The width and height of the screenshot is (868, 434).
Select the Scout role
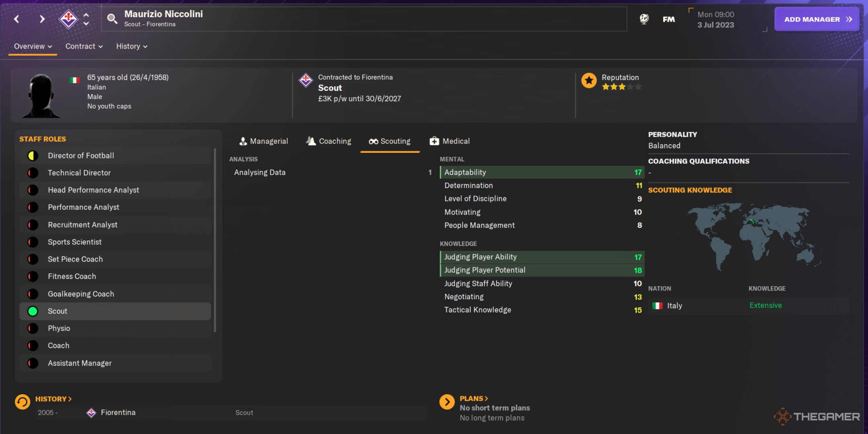(x=115, y=311)
